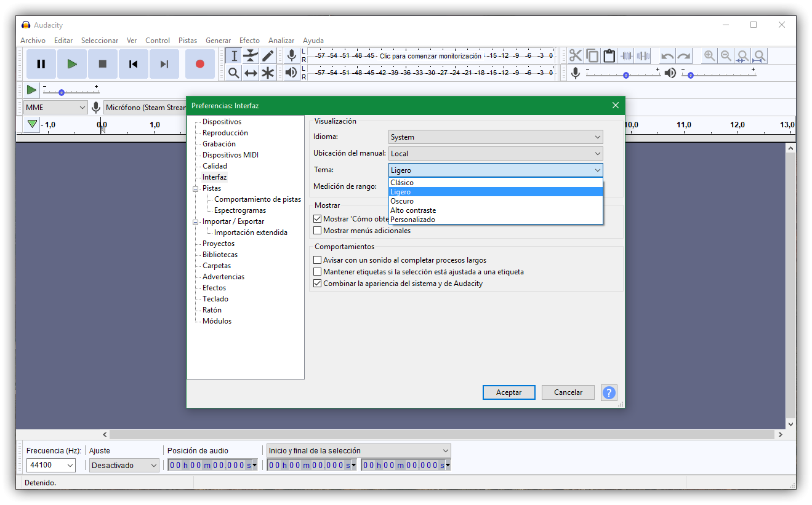Viewport: 812px width, 505px height.
Task: Select 'Espectrogramas' in preferences tree
Action: pyautogui.click(x=240, y=210)
